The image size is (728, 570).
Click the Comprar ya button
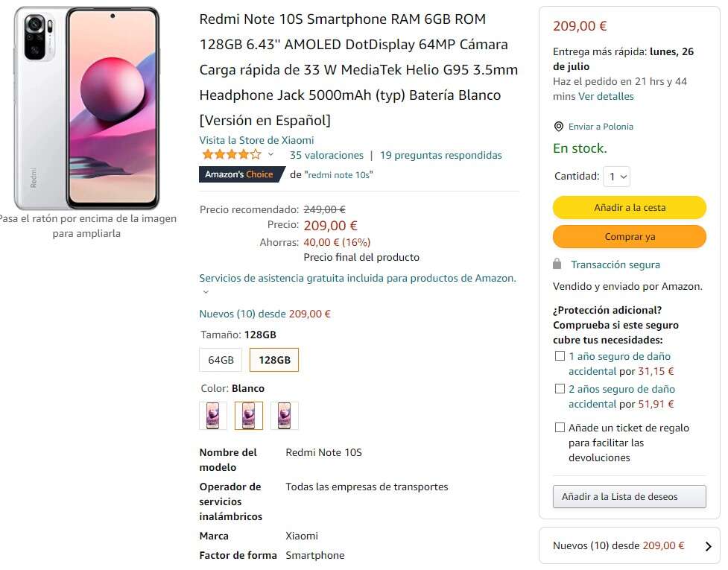click(630, 237)
